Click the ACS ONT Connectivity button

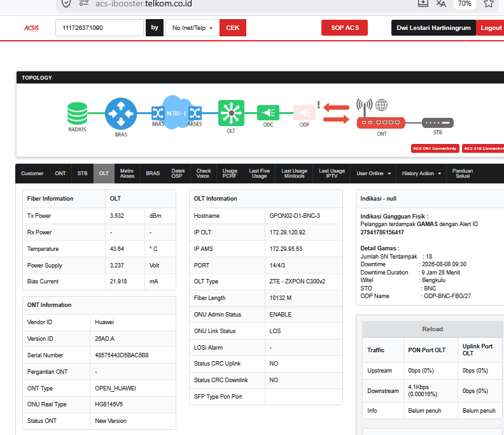[435, 148]
